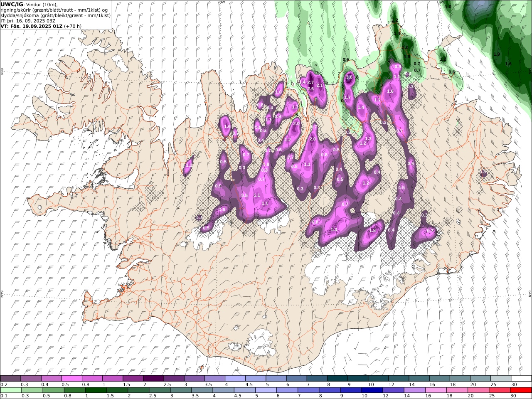
Task: Click the '3.6' precipitation value on the map
Action: click(x=349, y=77)
